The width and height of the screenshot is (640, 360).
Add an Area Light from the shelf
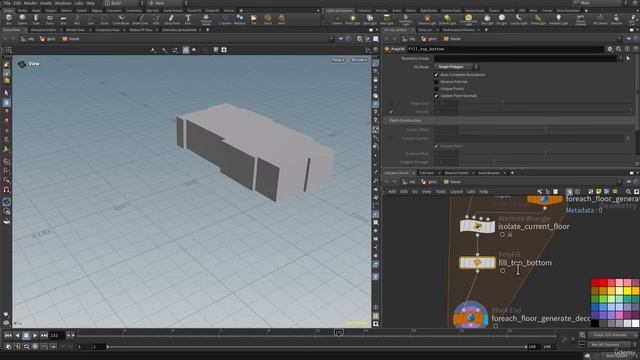387,19
